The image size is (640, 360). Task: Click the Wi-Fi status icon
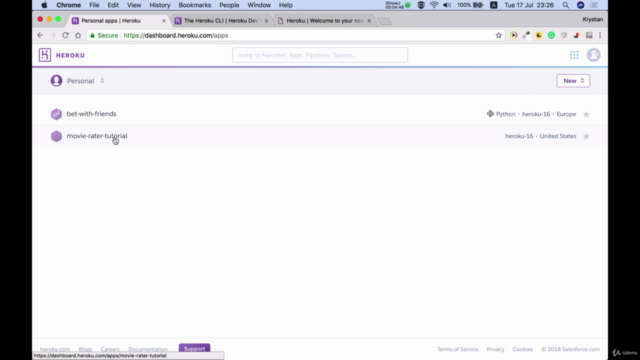pyautogui.click(x=434, y=5)
